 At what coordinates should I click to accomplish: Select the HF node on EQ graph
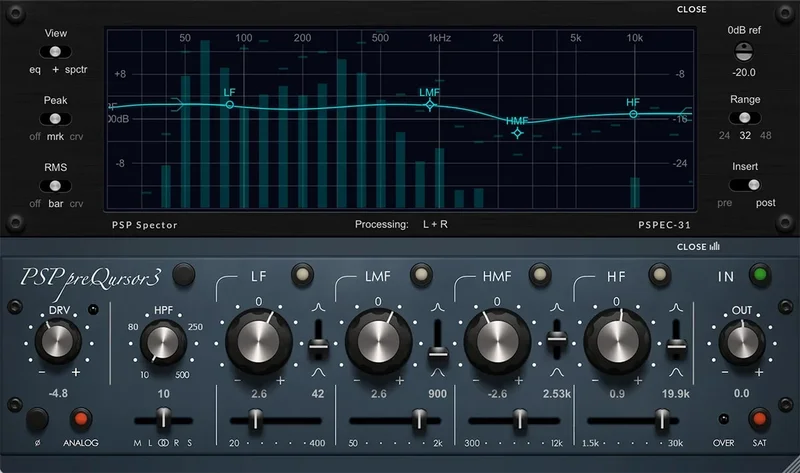[x=633, y=114]
